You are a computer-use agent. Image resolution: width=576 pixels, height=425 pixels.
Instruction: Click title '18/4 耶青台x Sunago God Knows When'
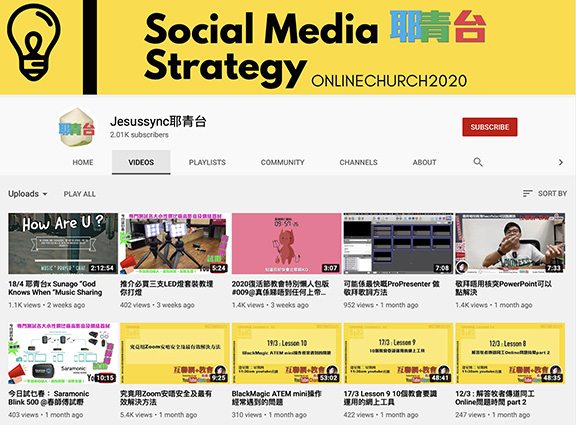(55, 288)
